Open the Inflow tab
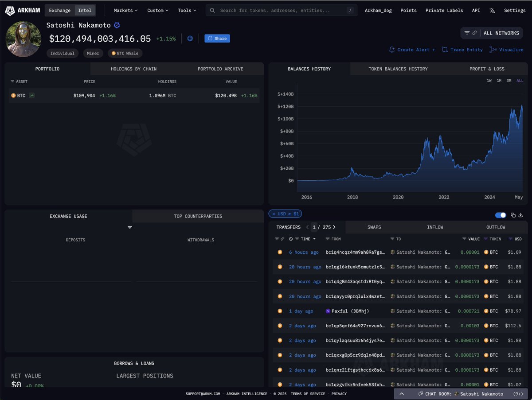The image size is (532, 400). tap(435, 227)
